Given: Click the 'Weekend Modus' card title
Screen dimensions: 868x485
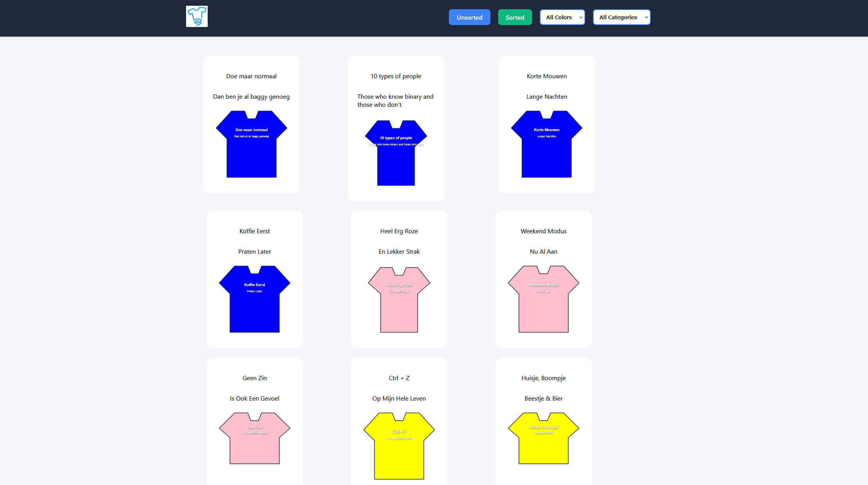Looking at the screenshot, I should click(544, 231).
